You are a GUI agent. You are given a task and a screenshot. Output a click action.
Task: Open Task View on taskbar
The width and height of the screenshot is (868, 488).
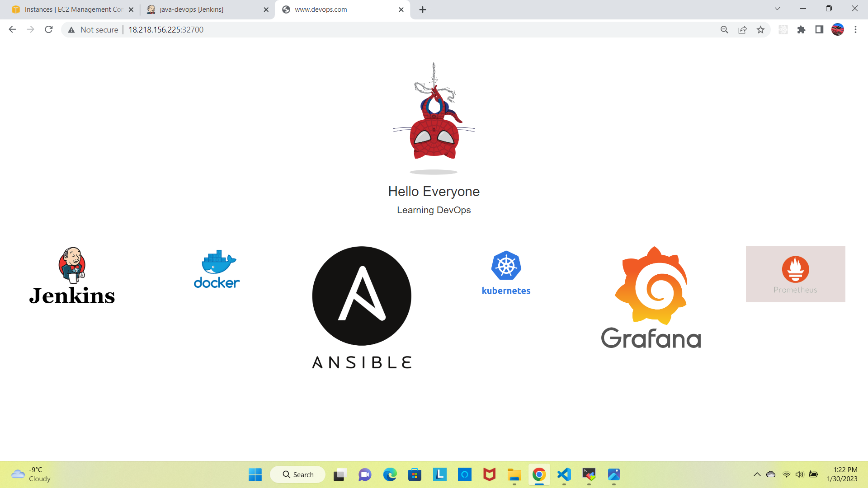340,474
